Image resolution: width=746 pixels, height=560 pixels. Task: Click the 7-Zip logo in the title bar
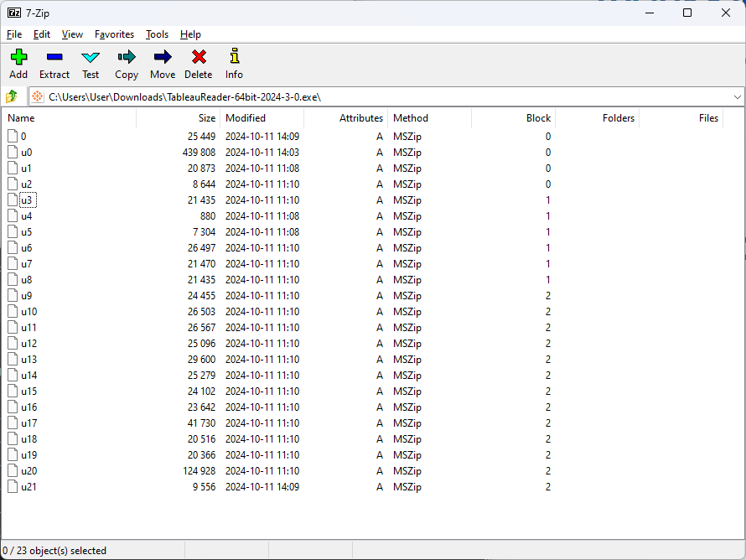(14, 13)
